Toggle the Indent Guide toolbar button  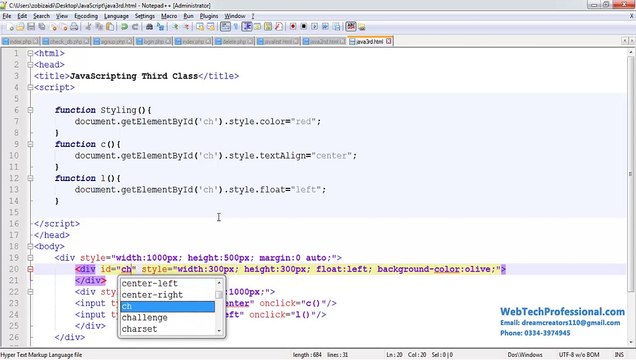click(247, 27)
